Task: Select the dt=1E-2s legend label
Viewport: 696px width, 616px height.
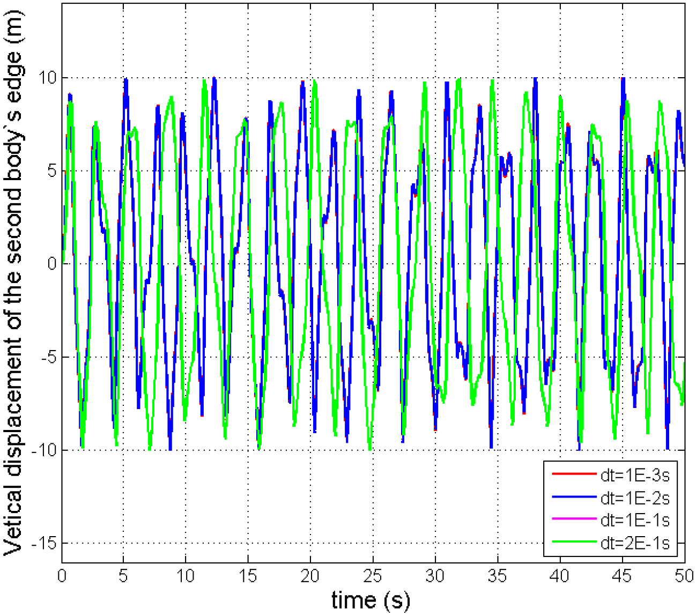Action: point(635,498)
